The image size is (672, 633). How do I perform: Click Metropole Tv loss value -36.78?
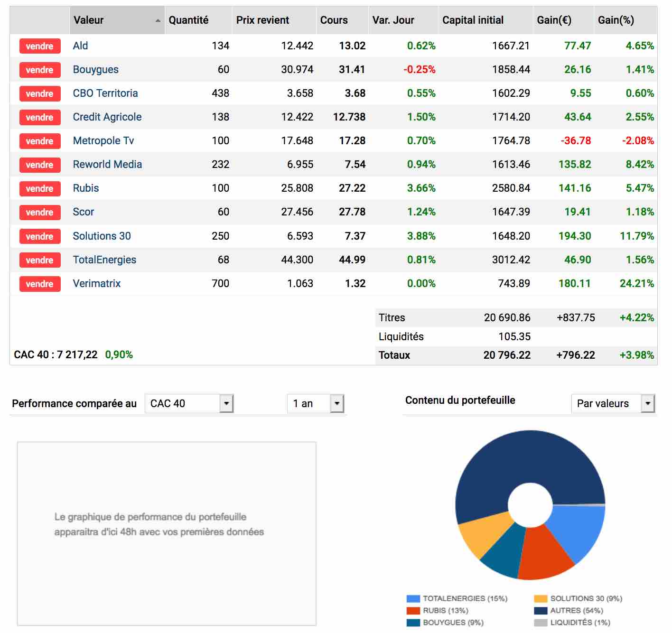pyautogui.click(x=576, y=140)
